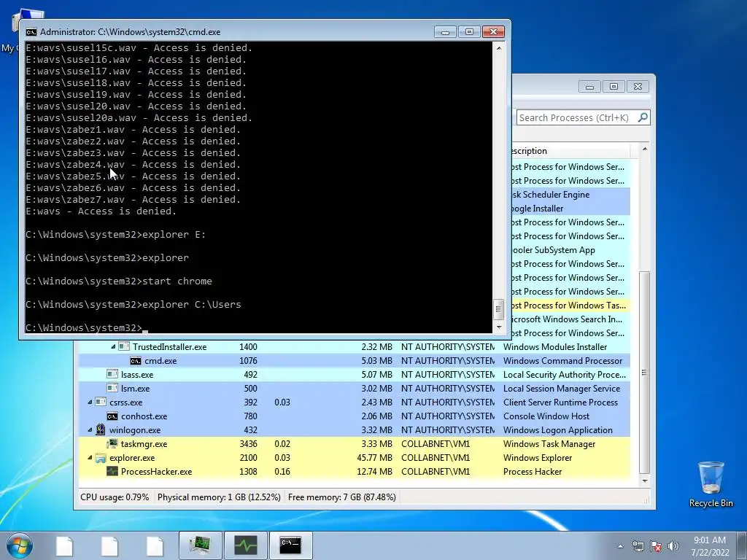Show hidden tray icons arrow
The height and width of the screenshot is (560, 747).
[620, 546]
